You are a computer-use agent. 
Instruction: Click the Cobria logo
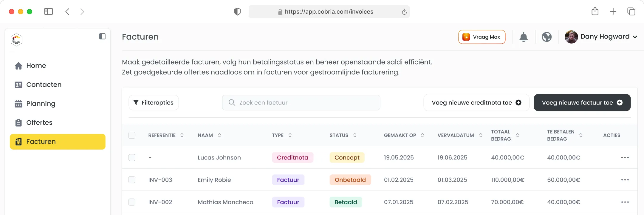point(17,40)
